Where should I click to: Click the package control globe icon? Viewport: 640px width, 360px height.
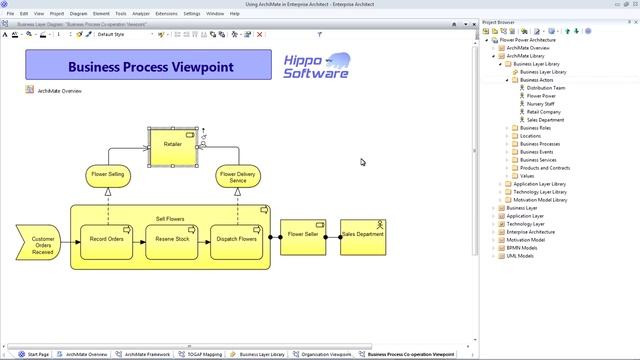tap(551, 31)
